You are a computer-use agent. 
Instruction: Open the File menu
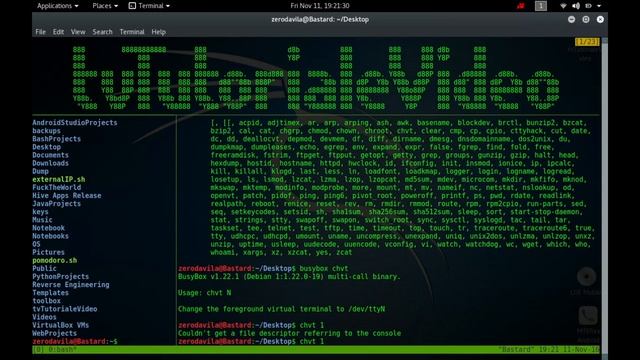[x=40, y=32]
